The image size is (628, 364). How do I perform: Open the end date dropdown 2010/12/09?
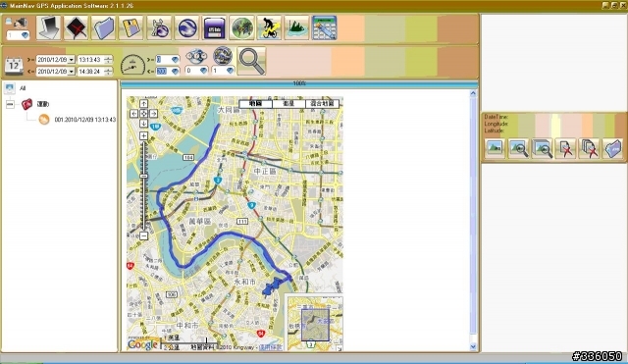click(72, 72)
